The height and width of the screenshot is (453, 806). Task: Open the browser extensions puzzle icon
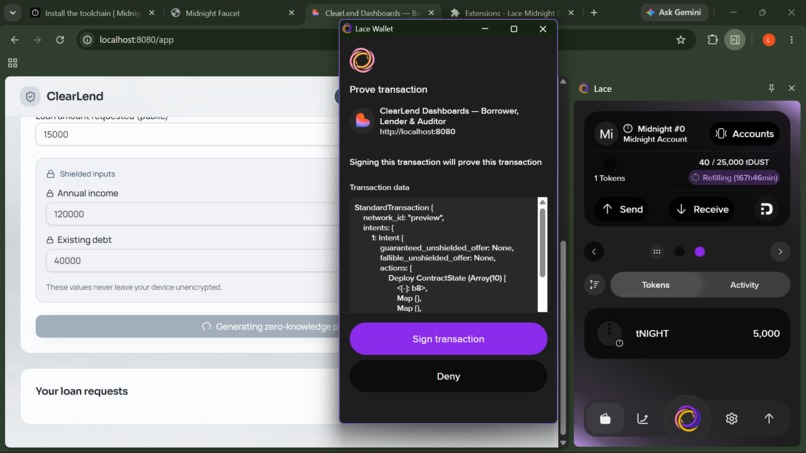click(712, 40)
